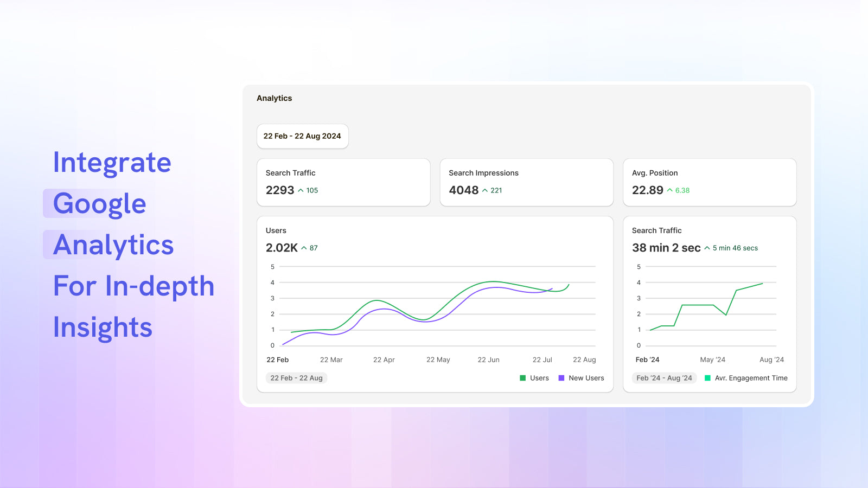Viewport: 868px width, 488px height.
Task: Click the 4048 impressions number
Action: click(464, 190)
